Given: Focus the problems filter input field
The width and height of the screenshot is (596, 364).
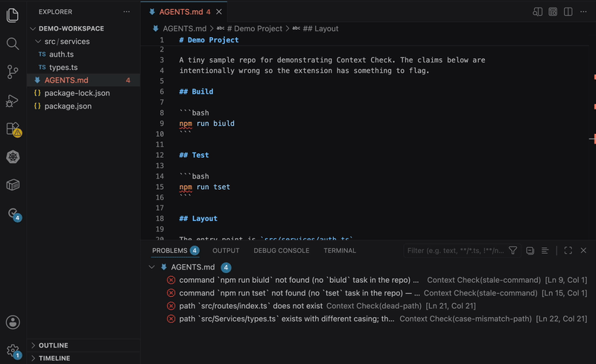Looking at the screenshot, I should click(455, 250).
